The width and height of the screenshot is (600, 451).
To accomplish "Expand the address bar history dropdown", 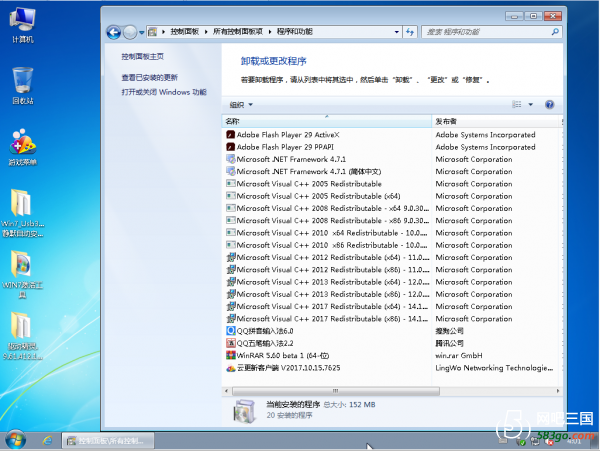I will pos(397,32).
